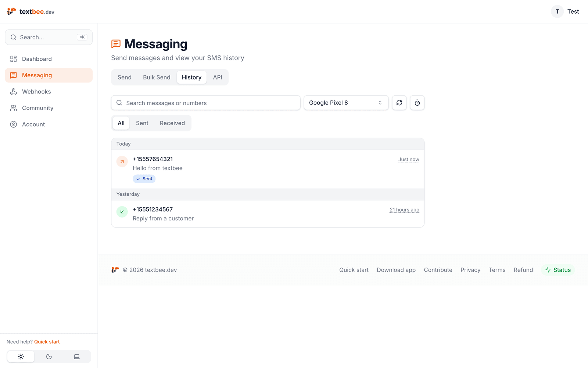Switch to light theme with sun icon

[21, 357]
